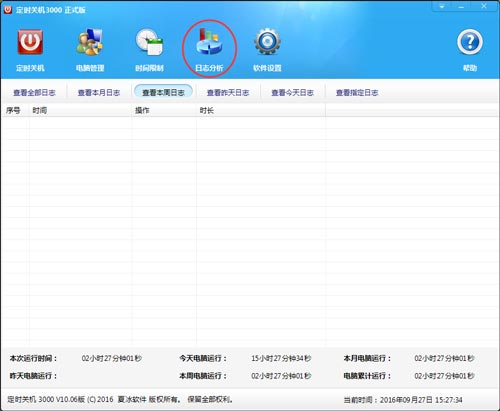500x411 pixels.
Task: View 查看昨天日志 tab
Action: click(x=228, y=92)
